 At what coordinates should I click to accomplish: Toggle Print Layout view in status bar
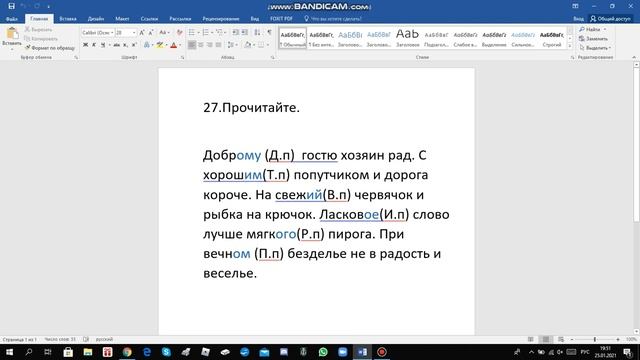click(546, 339)
